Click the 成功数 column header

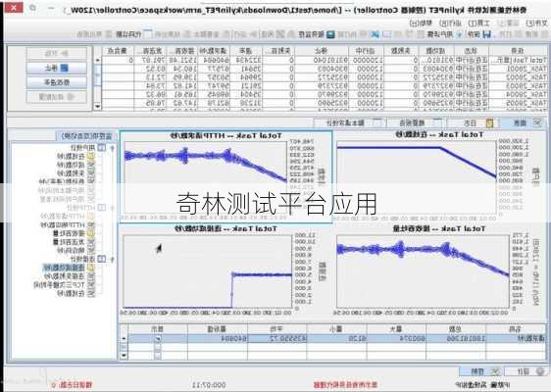tap(436, 51)
